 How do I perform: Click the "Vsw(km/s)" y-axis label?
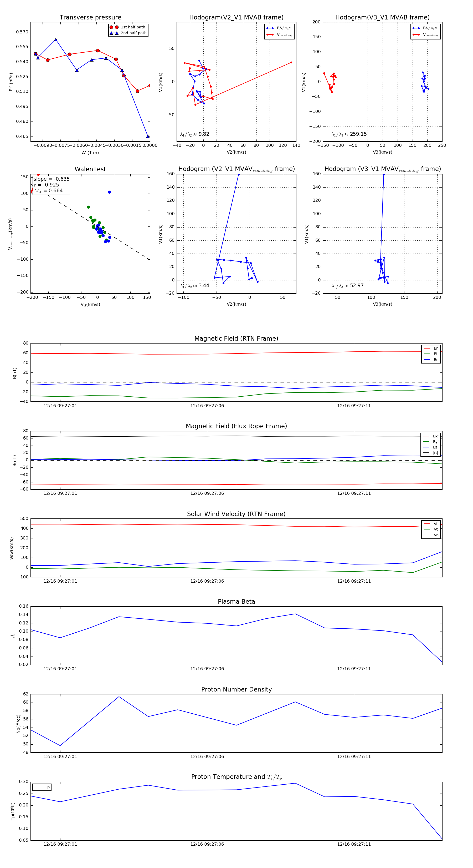point(12,548)
